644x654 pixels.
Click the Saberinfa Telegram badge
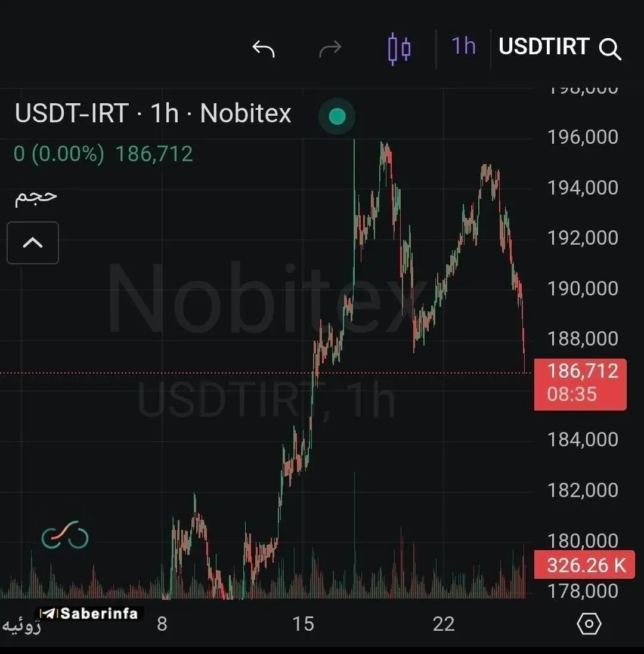tap(89, 613)
